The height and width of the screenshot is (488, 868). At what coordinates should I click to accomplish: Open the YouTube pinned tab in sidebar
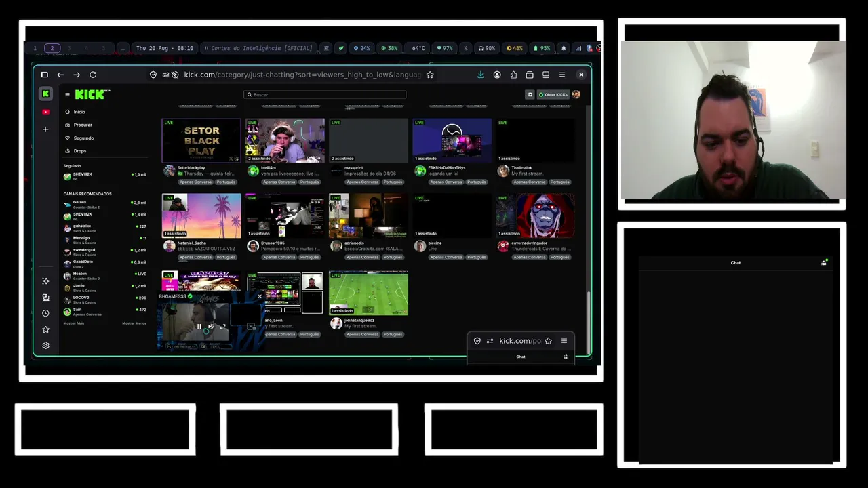click(45, 112)
